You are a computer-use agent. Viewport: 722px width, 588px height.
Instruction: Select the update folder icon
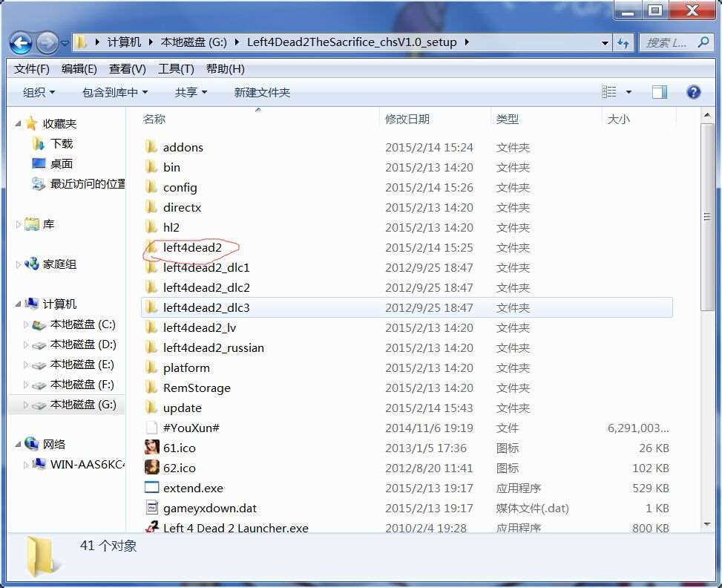coord(151,408)
